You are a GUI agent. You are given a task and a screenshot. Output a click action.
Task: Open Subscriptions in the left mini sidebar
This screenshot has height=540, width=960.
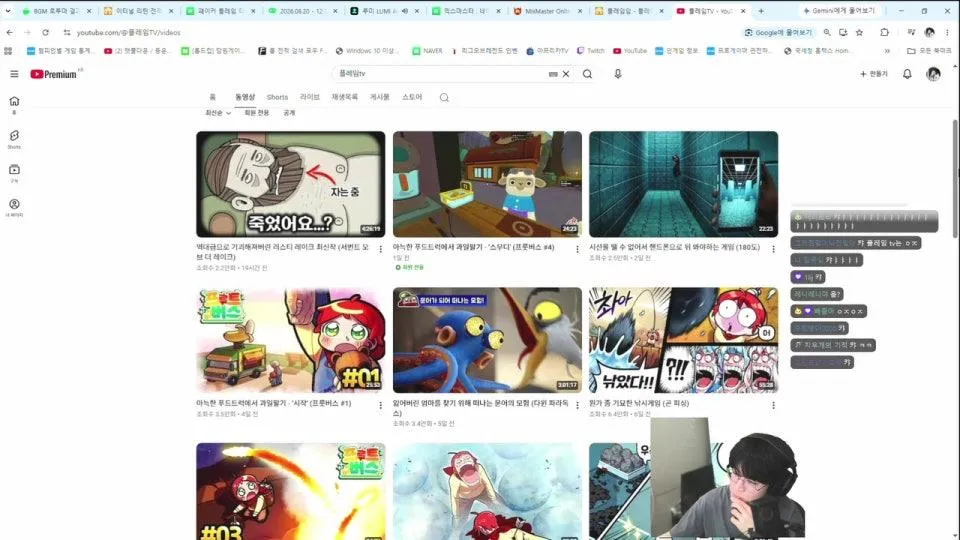tap(14, 173)
